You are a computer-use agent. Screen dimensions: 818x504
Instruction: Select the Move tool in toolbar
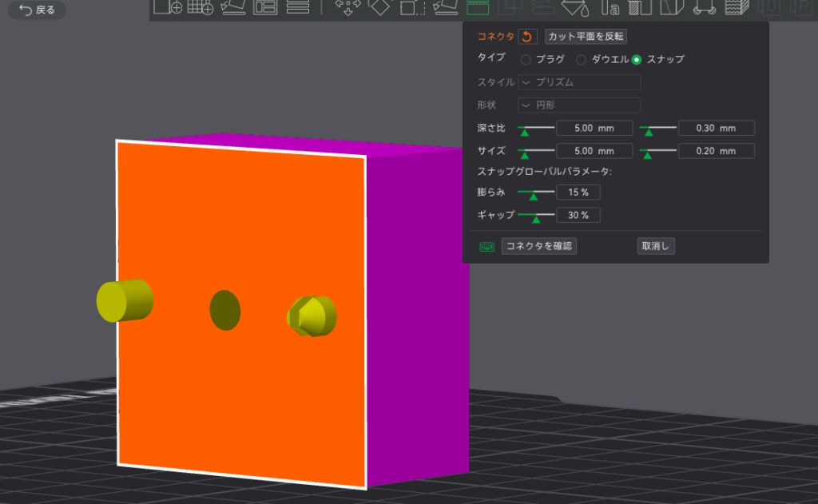[347, 7]
